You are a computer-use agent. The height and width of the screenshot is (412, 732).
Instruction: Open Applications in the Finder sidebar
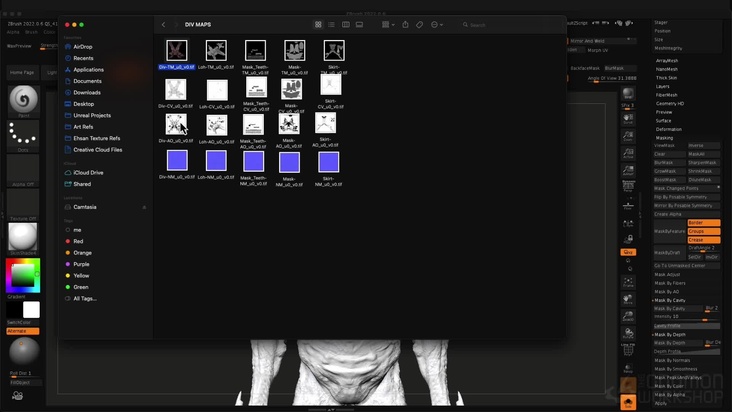click(x=88, y=70)
